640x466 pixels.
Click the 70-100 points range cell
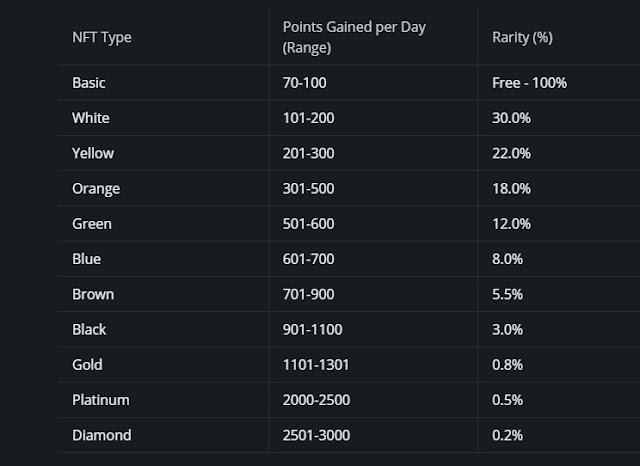coord(305,83)
